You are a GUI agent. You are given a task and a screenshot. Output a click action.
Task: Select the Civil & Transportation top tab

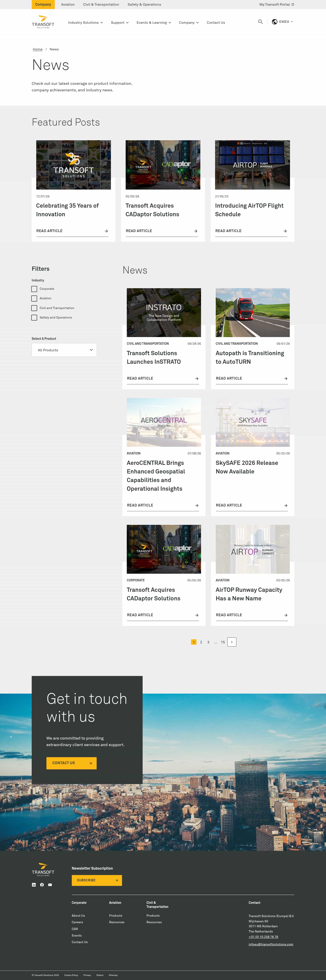pyautogui.click(x=101, y=5)
